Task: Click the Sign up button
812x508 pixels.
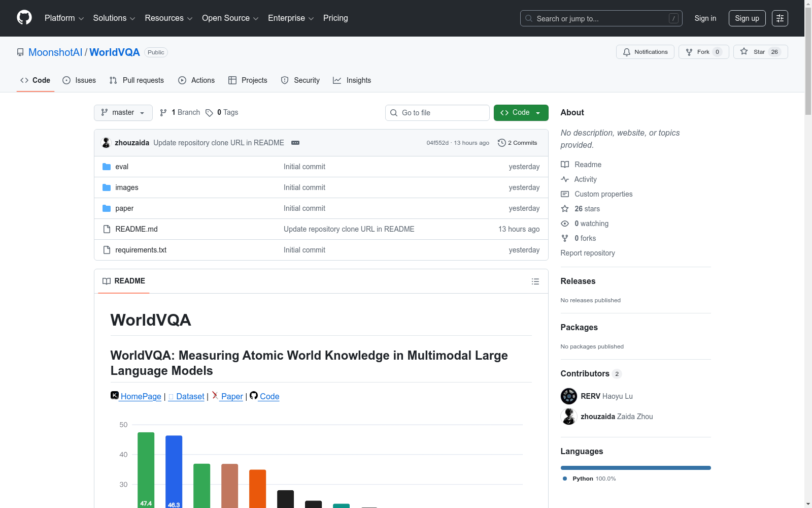Action: (x=747, y=18)
